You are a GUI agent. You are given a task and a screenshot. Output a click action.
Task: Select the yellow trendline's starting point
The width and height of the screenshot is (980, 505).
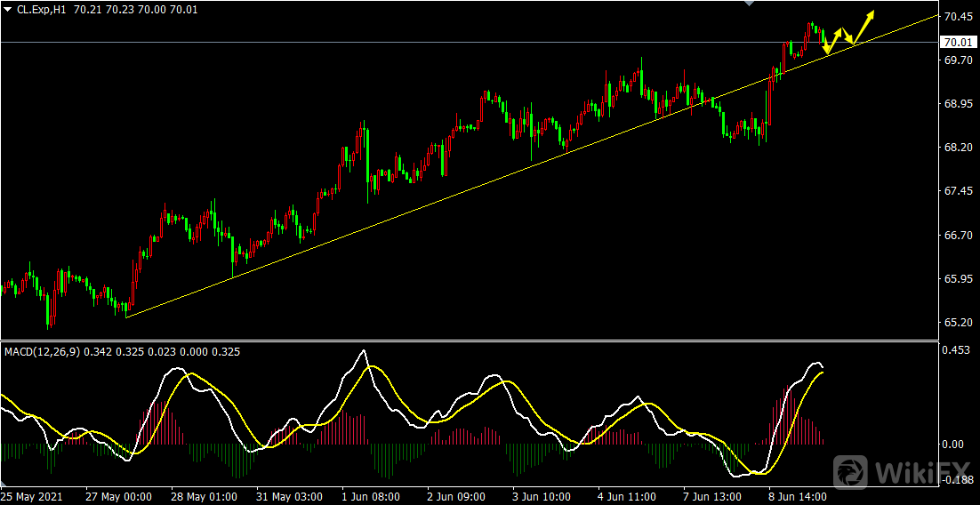tap(126, 317)
